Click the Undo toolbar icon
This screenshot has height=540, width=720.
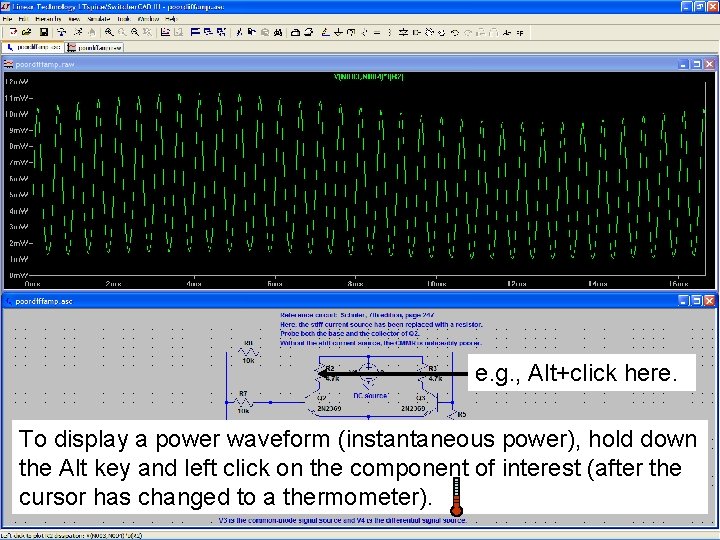[455, 32]
